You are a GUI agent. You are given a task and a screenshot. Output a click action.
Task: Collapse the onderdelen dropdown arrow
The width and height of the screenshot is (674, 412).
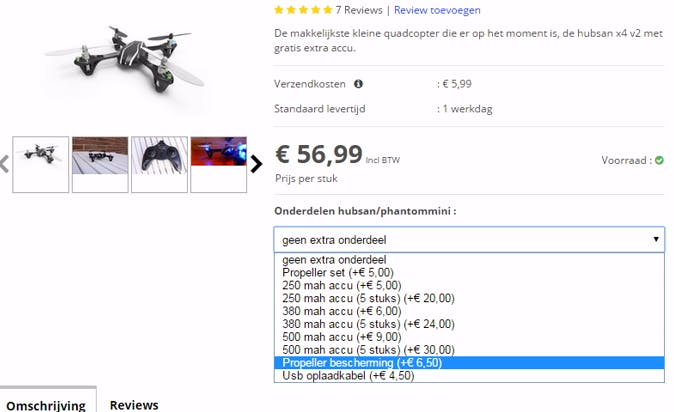tap(656, 239)
